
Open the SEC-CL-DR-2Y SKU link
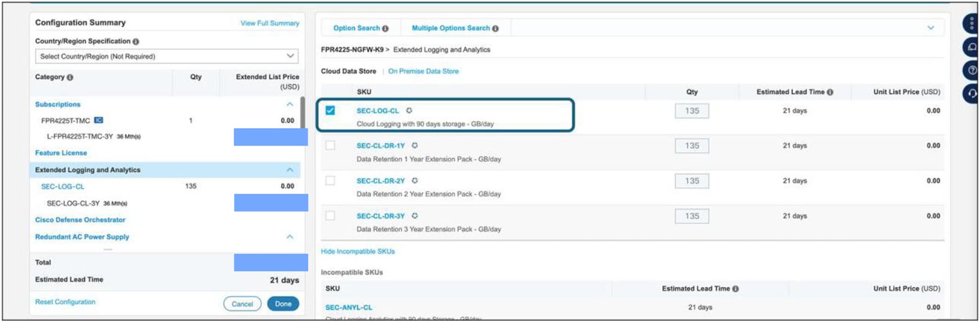[x=380, y=181]
